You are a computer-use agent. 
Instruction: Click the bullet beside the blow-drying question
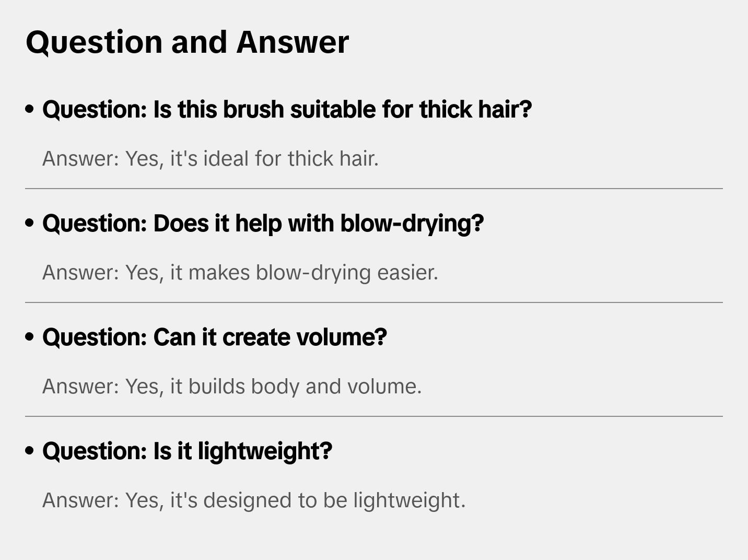[x=30, y=223]
